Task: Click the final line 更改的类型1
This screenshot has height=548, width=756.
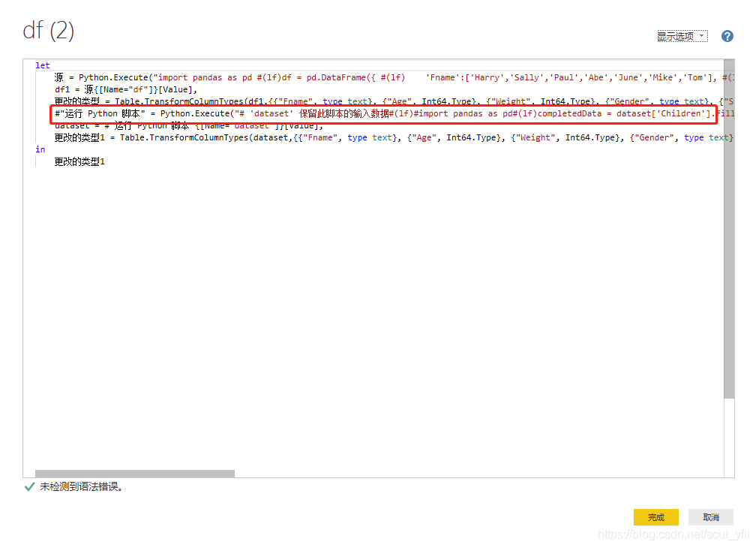Action: coord(79,161)
